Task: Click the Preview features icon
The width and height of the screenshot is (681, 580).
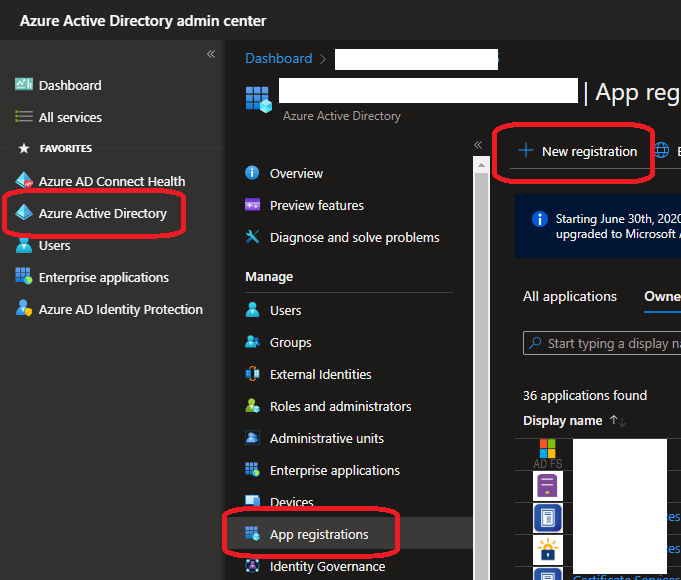Action: (x=253, y=205)
